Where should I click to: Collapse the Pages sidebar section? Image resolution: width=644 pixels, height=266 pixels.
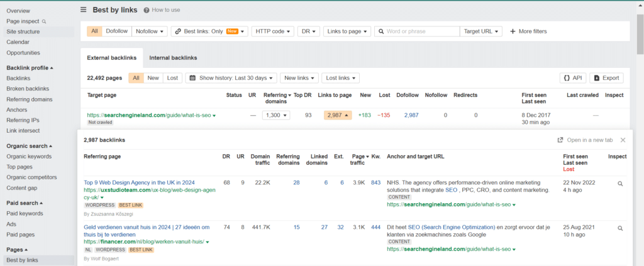(17, 250)
